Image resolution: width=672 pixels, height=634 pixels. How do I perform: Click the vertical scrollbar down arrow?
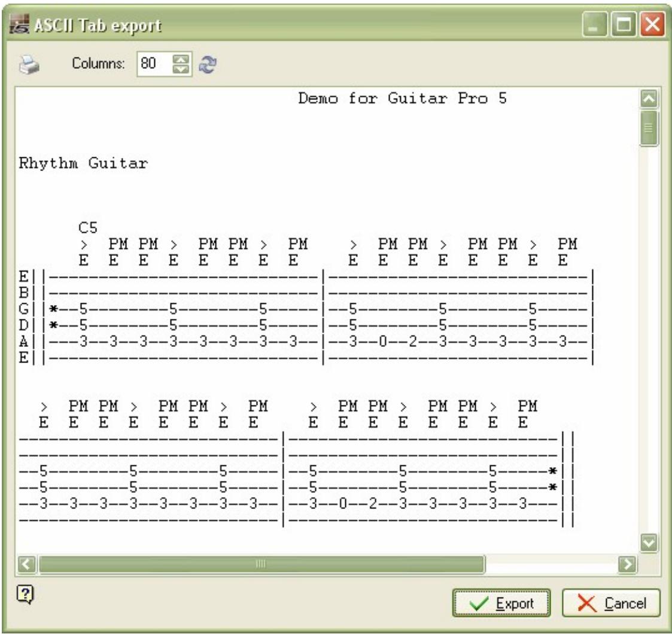coord(649,543)
